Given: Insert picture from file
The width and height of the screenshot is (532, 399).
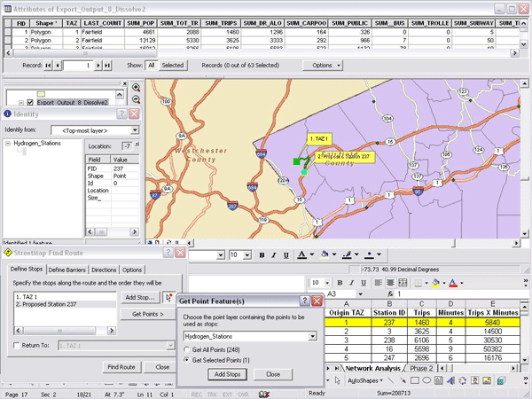Looking at the screenshot, I should click(x=487, y=380).
